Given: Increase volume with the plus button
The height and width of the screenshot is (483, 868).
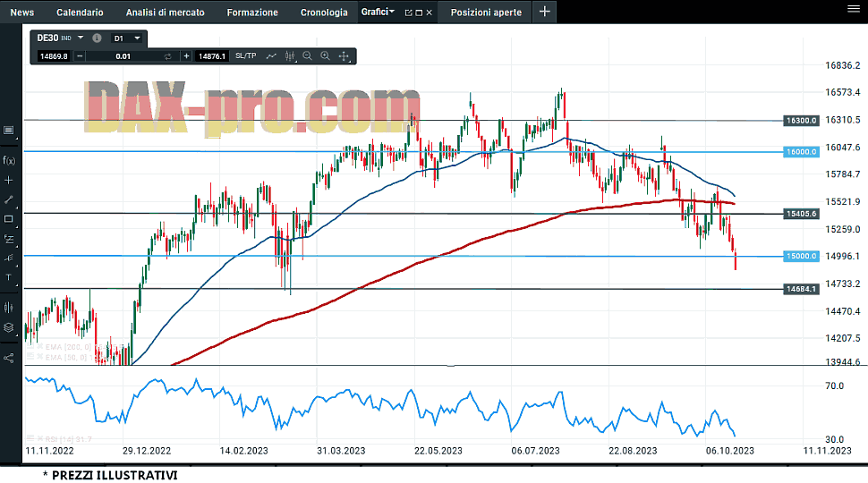Looking at the screenshot, I should pyautogui.click(x=186, y=55).
